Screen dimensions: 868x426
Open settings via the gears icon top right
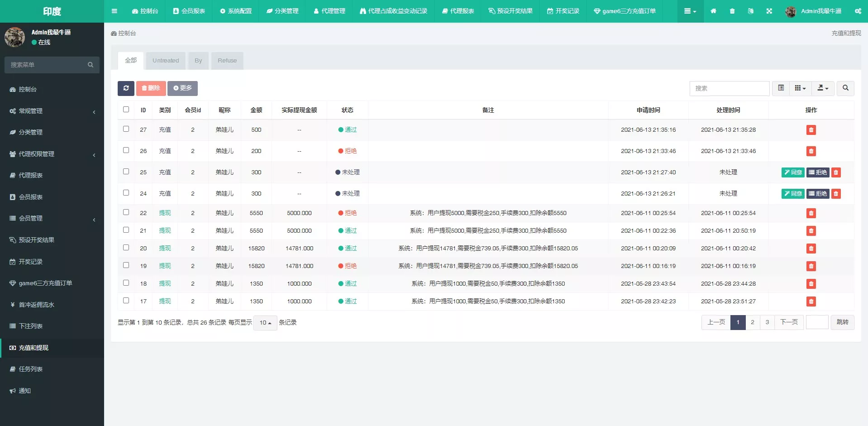point(858,11)
